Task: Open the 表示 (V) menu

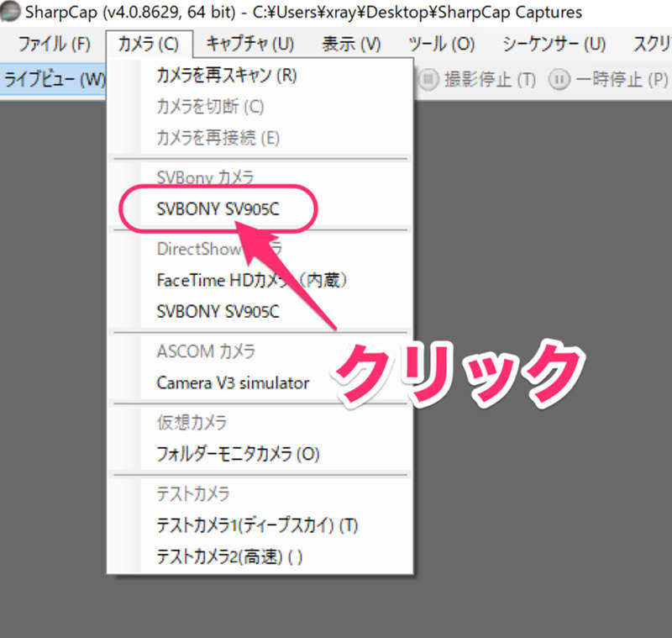Action: (352, 45)
